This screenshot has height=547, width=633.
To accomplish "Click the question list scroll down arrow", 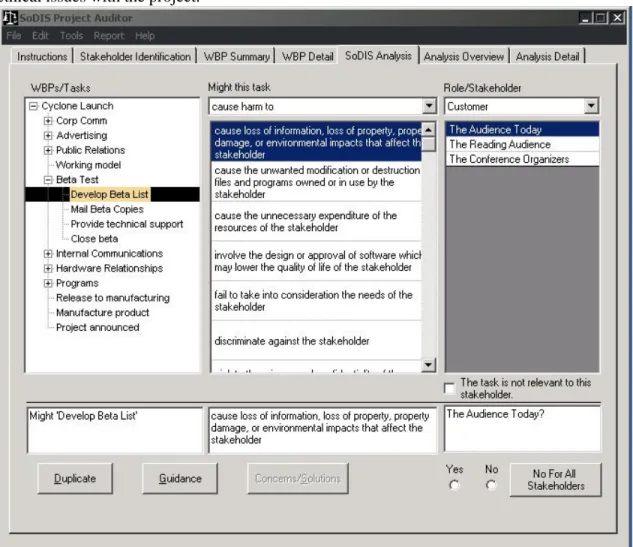I will 428,365.
